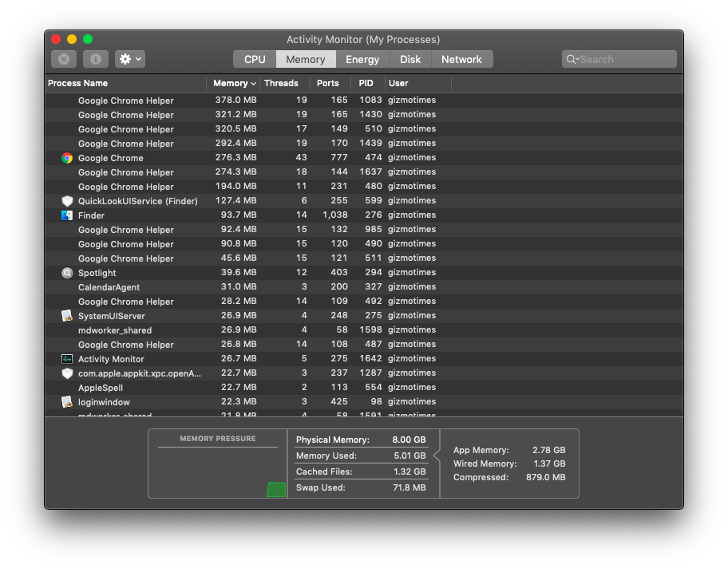
Task: Select Google Chrome Helper with PID 1430
Action: click(364, 115)
